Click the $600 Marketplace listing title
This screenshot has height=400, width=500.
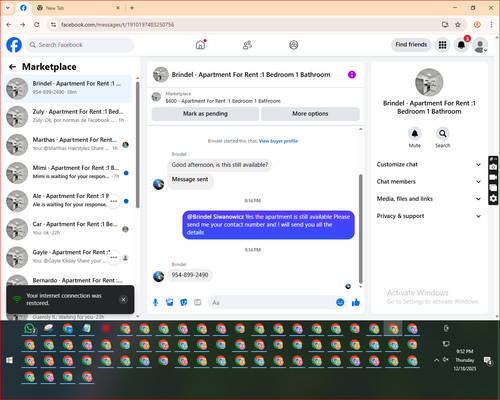223,101
